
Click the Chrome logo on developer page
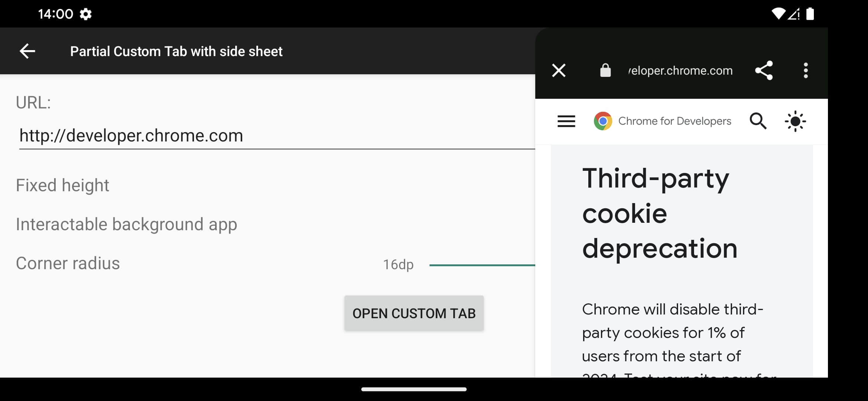click(603, 121)
